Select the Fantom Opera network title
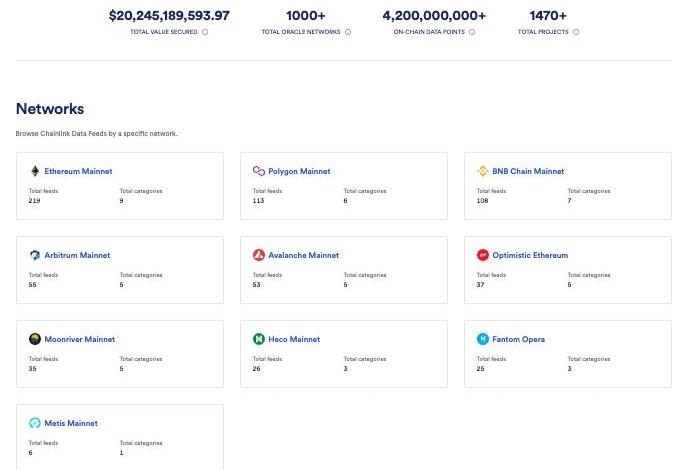The width and height of the screenshot is (693, 470). (x=518, y=339)
